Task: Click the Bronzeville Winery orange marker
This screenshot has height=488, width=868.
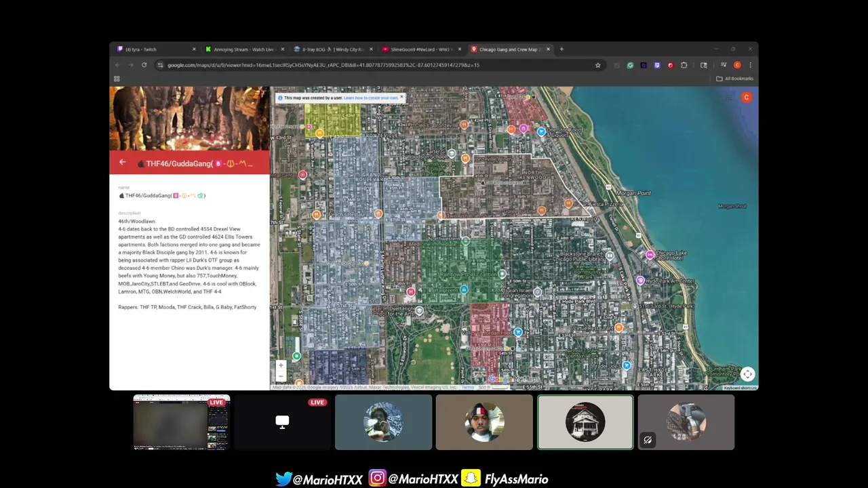Action: pyautogui.click(x=465, y=158)
